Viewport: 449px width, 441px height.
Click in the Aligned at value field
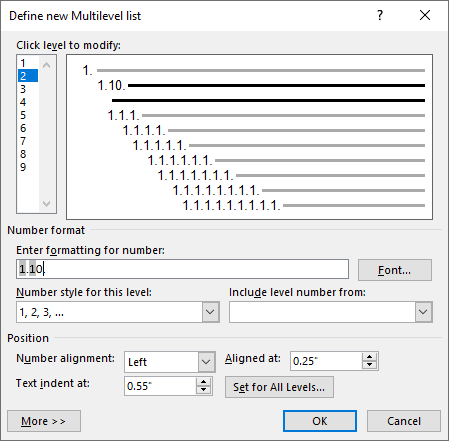click(326, 361)
